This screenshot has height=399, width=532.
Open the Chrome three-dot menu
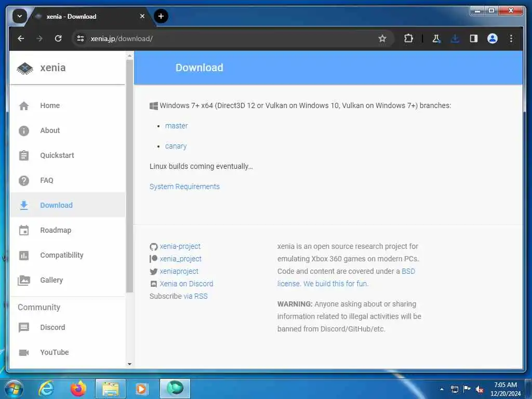click(511, 38)
